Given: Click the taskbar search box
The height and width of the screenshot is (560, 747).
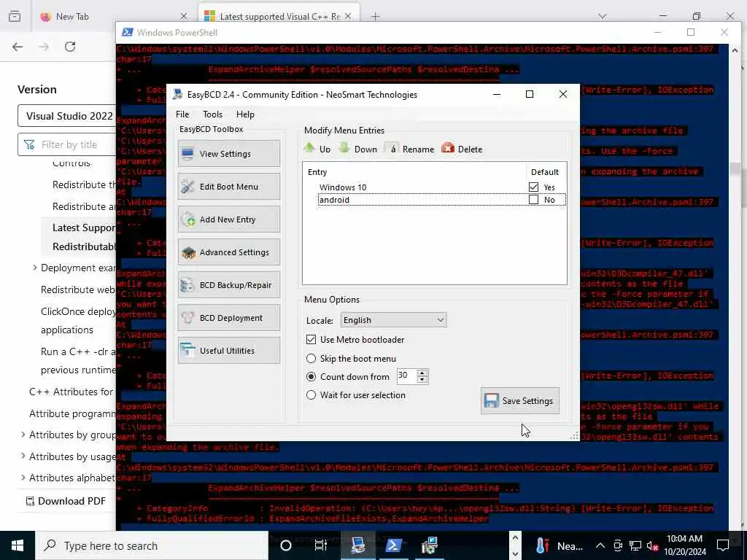Looking at the screenshot, I should pyautogui.click(x=152, y=545).
